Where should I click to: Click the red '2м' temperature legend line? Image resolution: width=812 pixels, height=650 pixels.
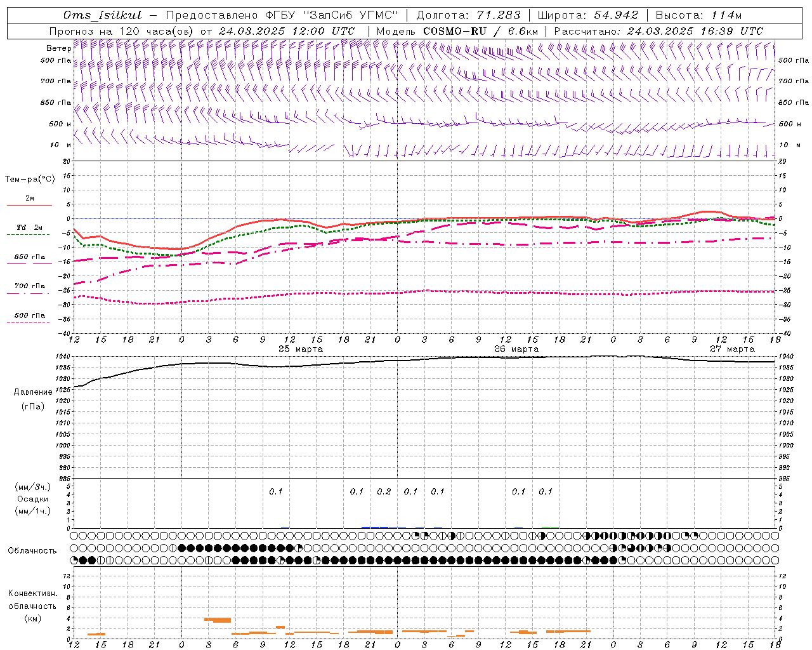(x=29, y=205)
